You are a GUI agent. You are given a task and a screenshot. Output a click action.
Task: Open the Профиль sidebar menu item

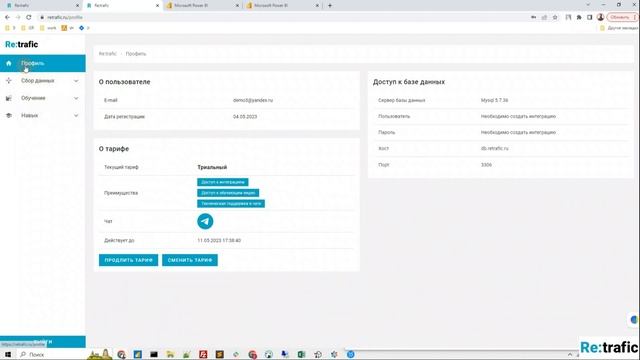point(42,63)
